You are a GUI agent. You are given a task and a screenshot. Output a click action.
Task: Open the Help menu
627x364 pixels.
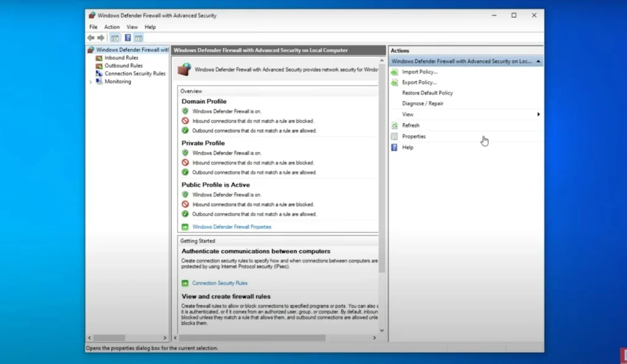click(x=150, y=27)
